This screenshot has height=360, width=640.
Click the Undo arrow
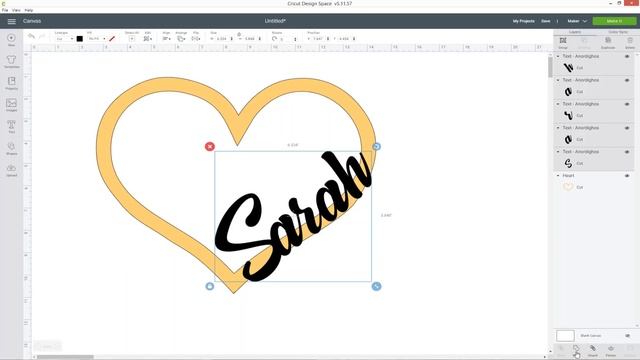tap(31, 37)
